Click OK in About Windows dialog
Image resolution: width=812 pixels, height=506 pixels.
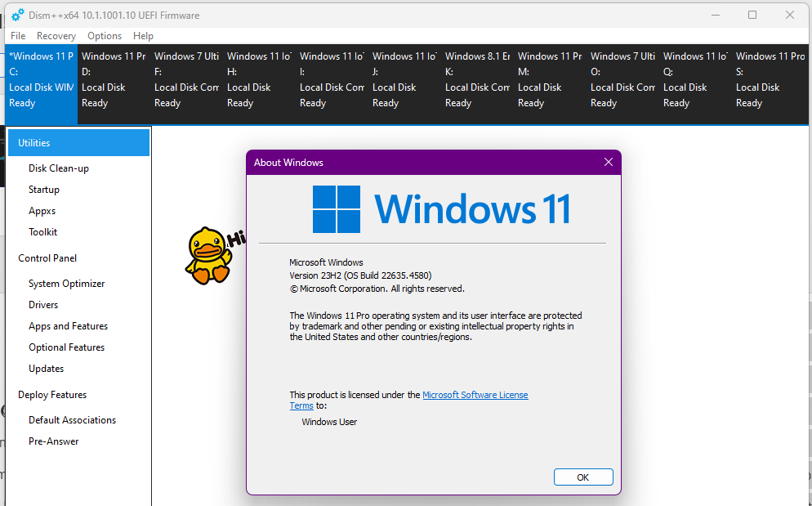coord(583,477)
